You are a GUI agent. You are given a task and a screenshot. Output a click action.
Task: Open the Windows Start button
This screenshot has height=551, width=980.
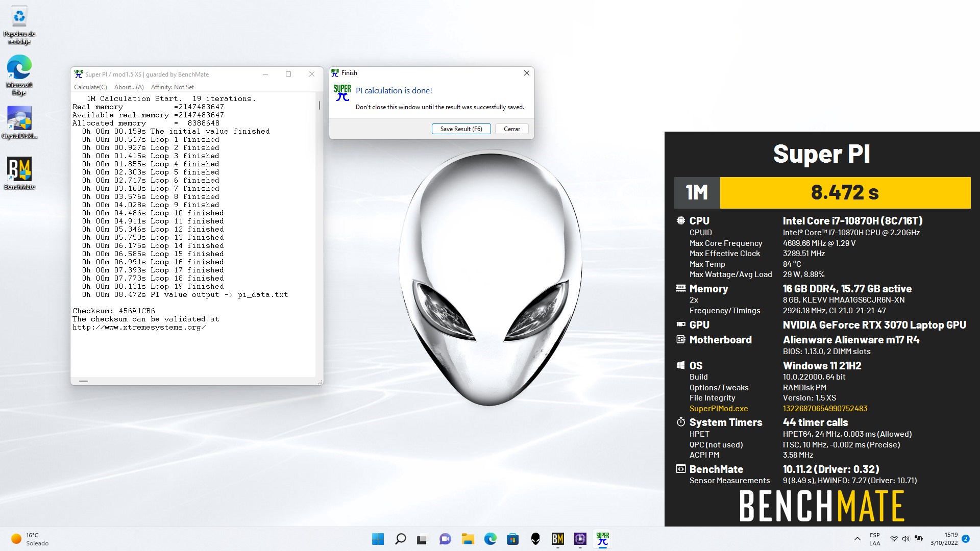coord(378,539)
